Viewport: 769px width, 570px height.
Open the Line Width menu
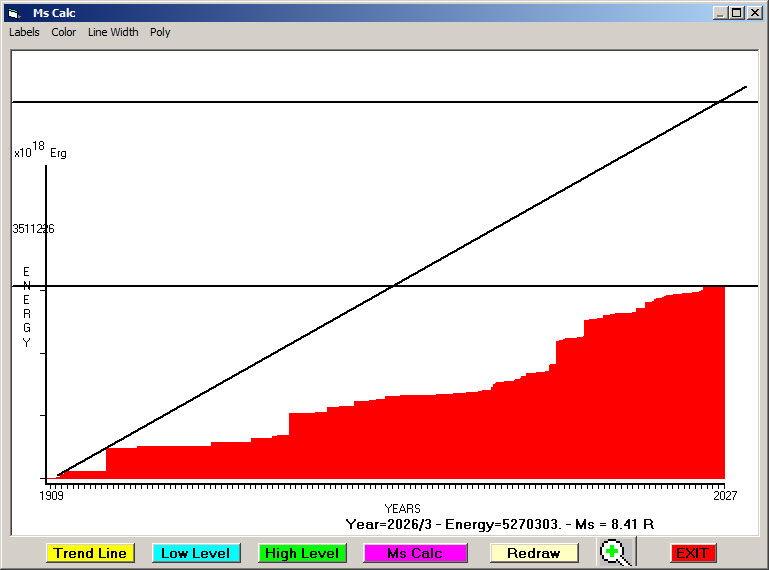click(113, 32)
